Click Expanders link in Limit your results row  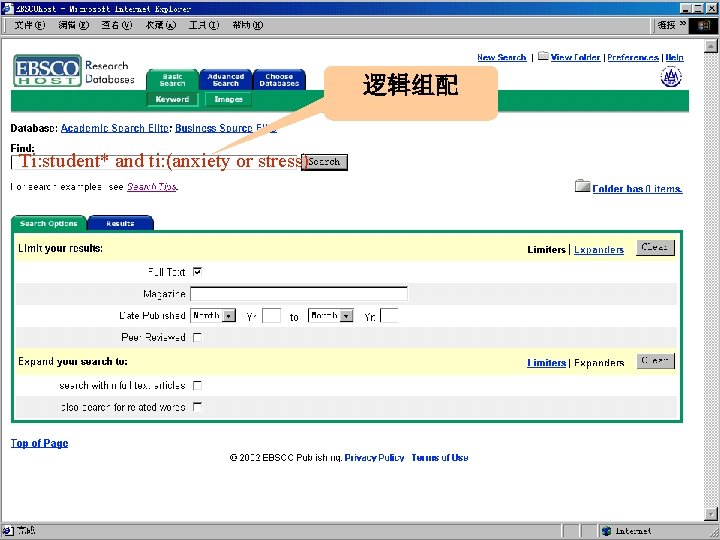[599, 250]
